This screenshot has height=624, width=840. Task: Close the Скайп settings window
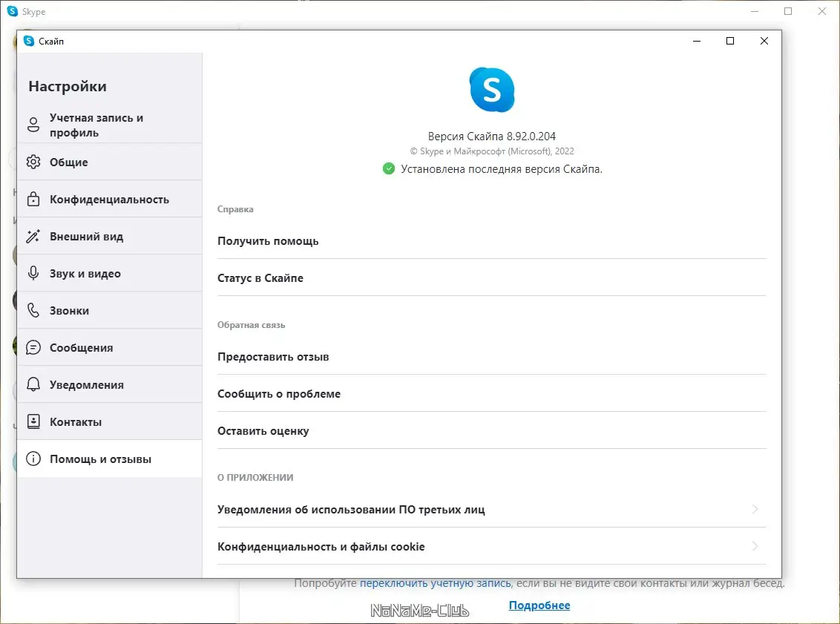click(x=764, y=41)
